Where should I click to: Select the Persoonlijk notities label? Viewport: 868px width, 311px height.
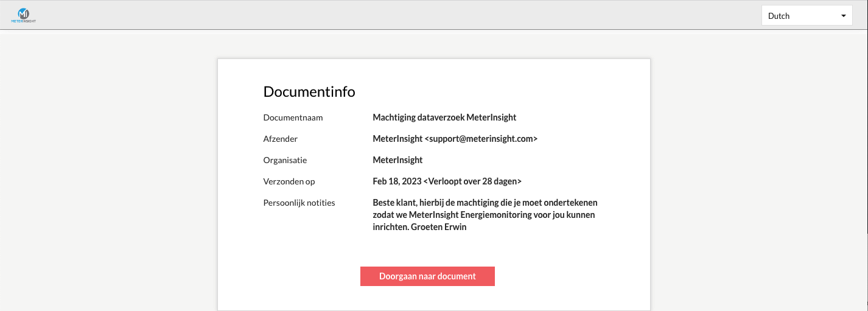pyautogui.click(x=299, y=203)
